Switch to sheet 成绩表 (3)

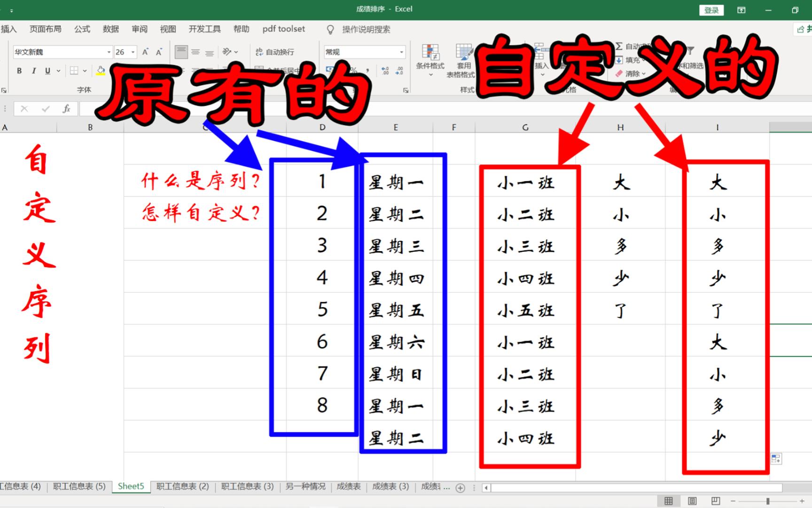[390, 486]
